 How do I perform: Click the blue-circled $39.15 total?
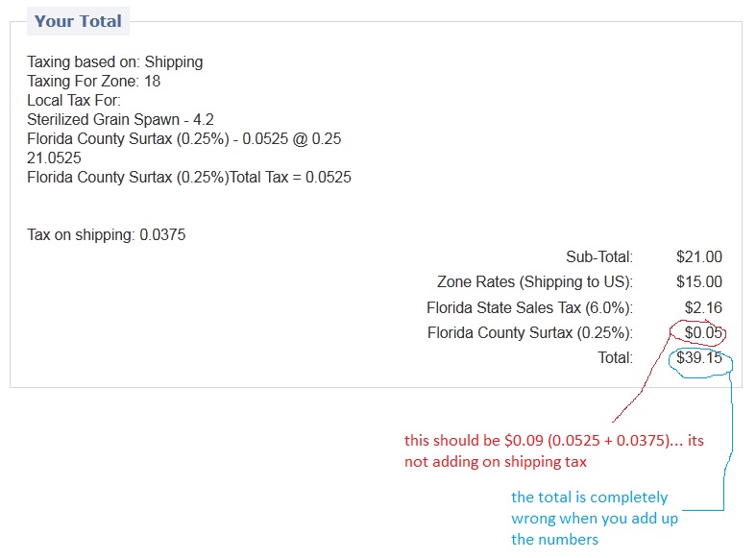pyautogui.click(x=699, y=357)
